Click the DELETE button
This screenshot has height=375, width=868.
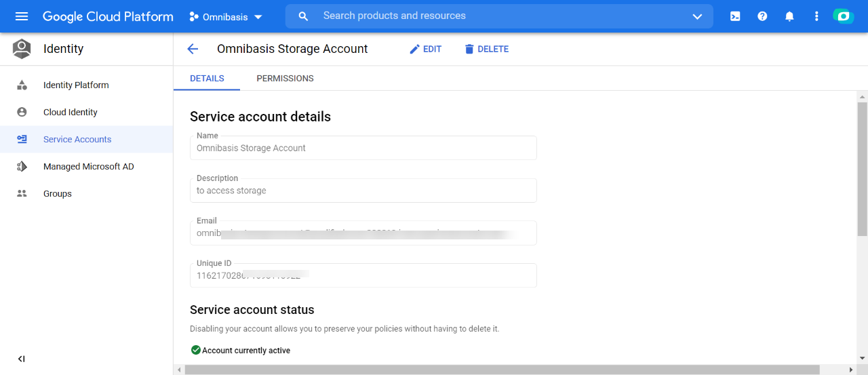[x=486, y=49]
